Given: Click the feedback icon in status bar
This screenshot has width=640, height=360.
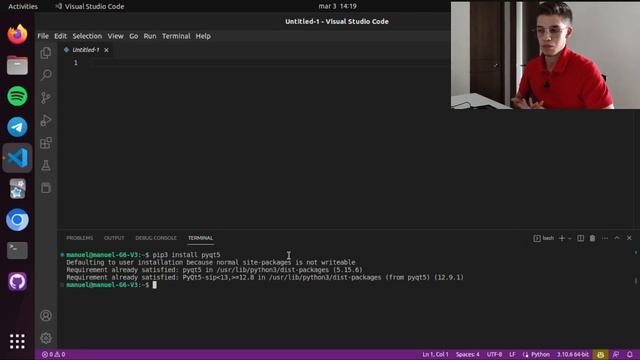Looking at the screenshot, I should pos(616,354).
